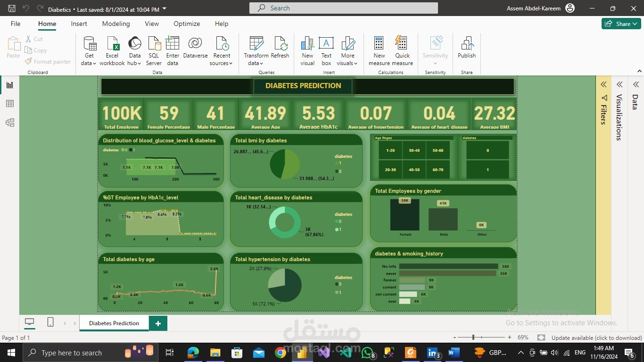Screen dimensions: 644x362
Task: Expand Recent sources dropdown arrow
Action: (x=231, y=64)
